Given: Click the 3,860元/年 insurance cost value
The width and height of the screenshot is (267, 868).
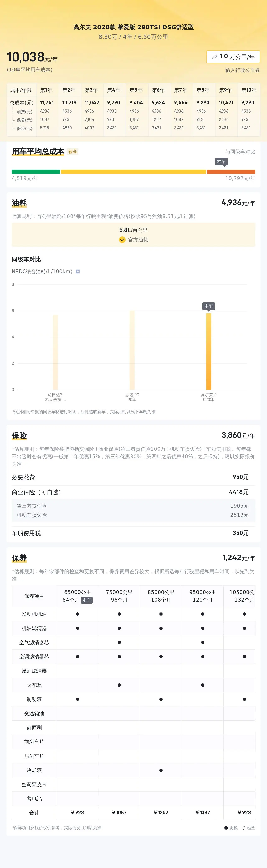Looking at the screenshot, I should (238, 435).
